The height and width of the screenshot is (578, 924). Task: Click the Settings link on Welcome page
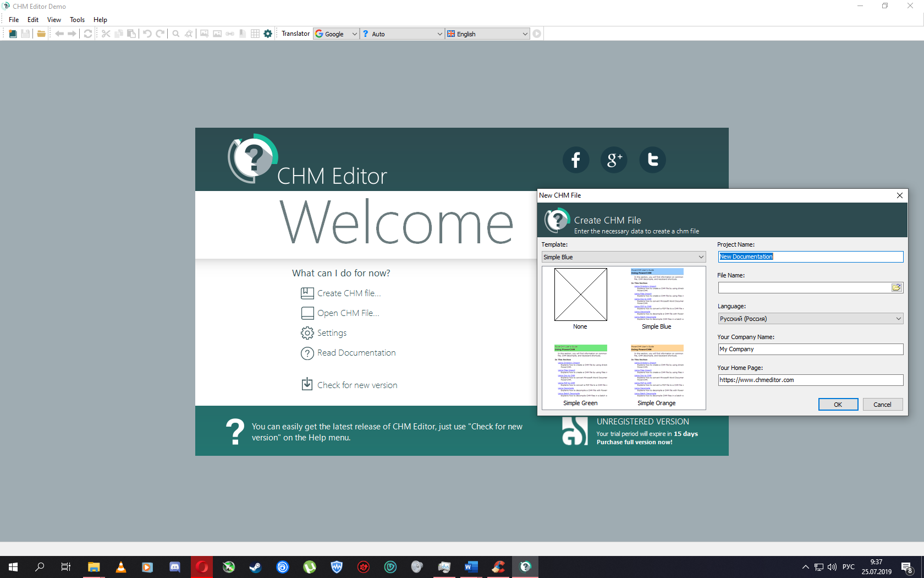click(332, 333)
